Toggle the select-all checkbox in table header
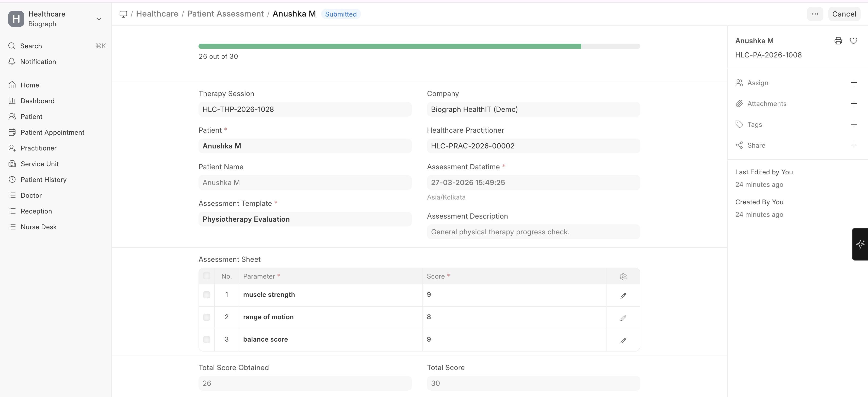The image size is (868, 397). point(207,276)
